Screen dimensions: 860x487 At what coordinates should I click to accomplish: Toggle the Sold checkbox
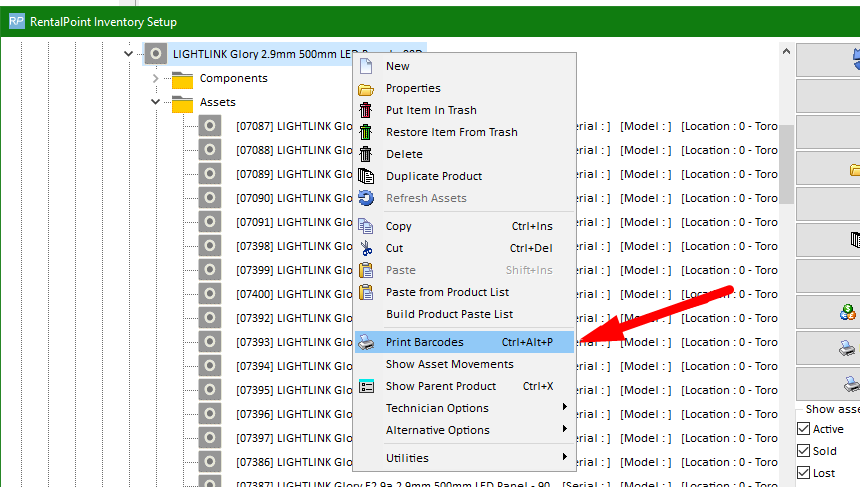pyautogui.click(x=804, y=451)
